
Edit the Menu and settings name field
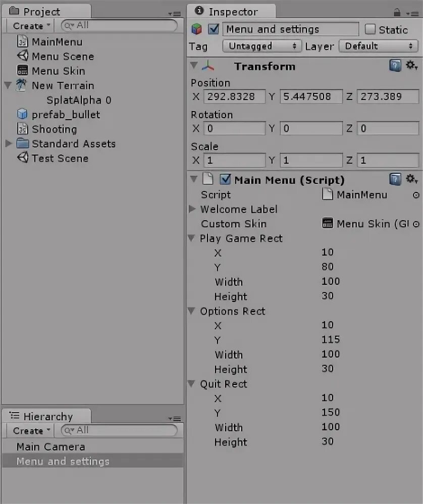291,29
